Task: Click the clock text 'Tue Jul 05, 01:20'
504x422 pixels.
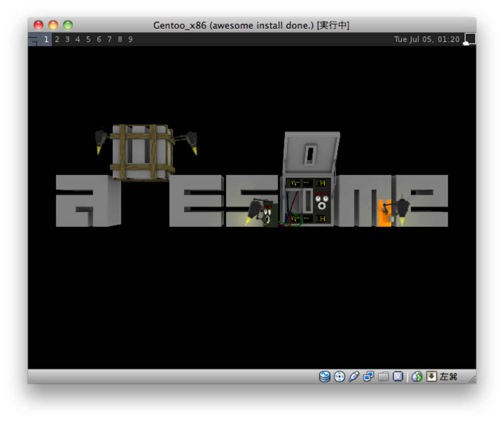Action: pyautogui.click(x=427, y=40)
